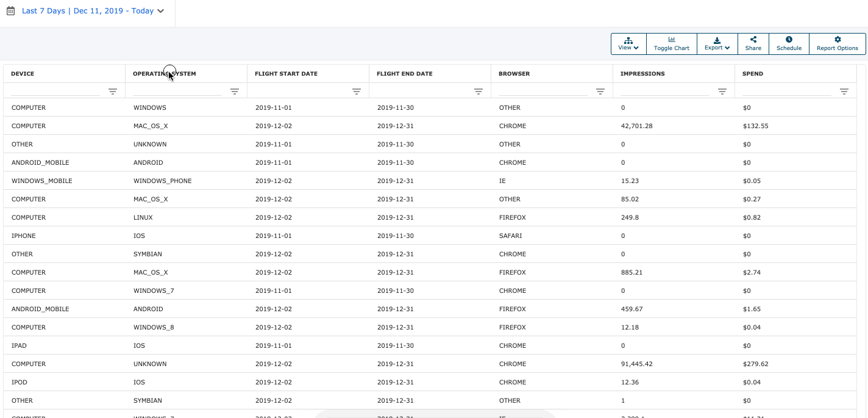Type in the Device filter input field
Viewport: 868px width, 418px height.
(55, 91)
